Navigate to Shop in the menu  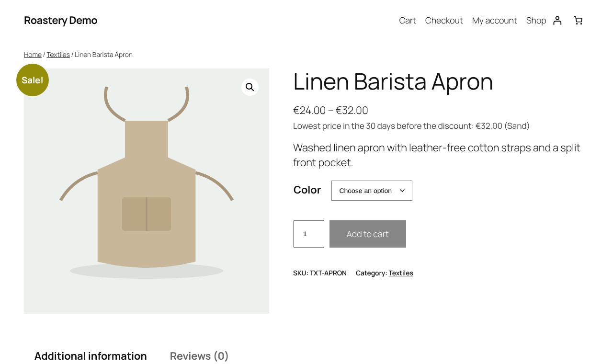(x=536, y=21)
